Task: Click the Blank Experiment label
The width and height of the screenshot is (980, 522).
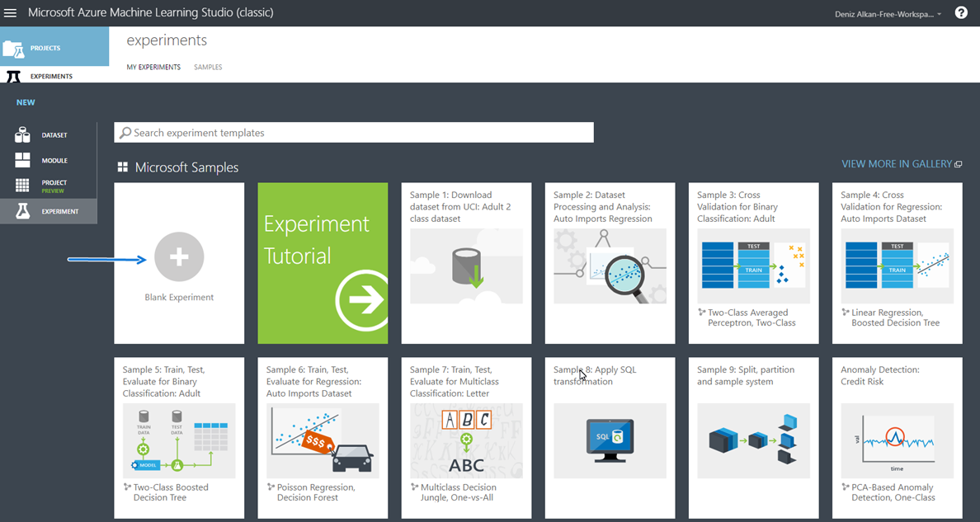Action: point(179,297)
